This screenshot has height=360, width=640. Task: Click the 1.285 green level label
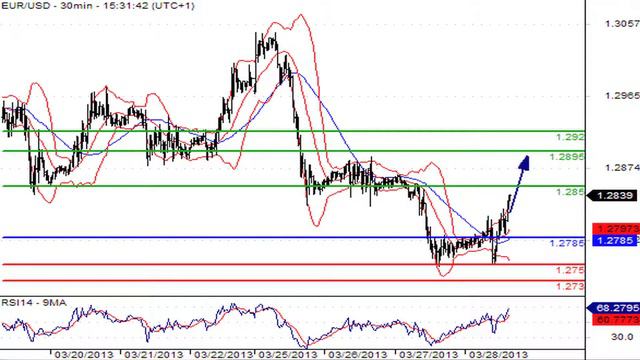(x=570, y=192)
